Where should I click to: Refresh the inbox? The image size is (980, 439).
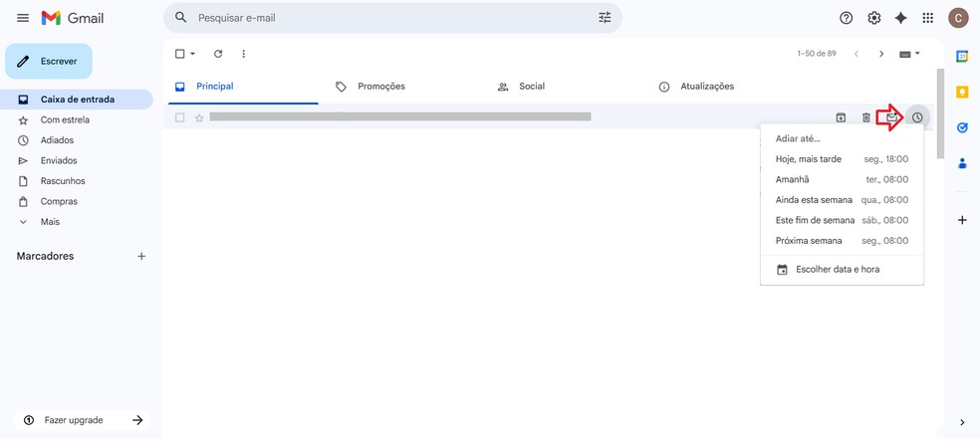[x=218, y=54]
